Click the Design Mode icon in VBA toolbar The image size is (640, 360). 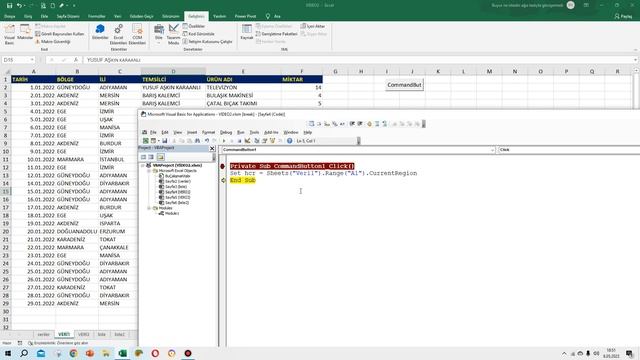click(247, 141)
